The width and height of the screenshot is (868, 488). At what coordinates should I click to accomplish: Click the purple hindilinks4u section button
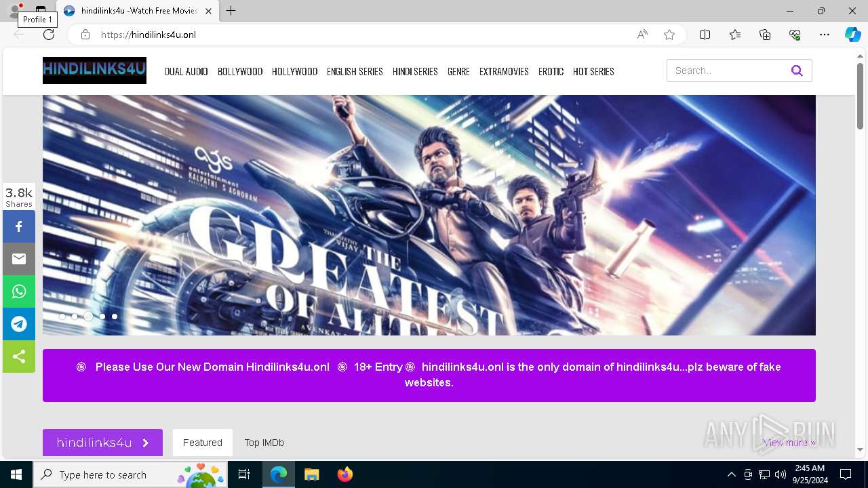(102, 443)
